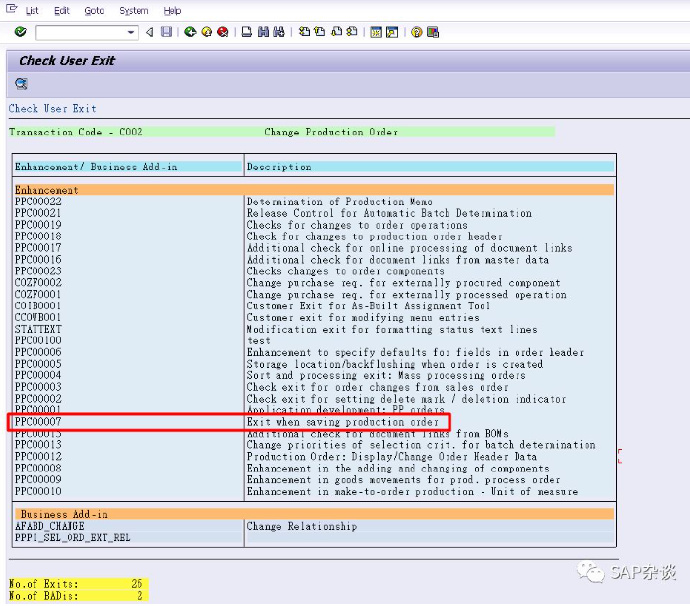Select the enhancement COZF0002

click(x=38, y=283)
